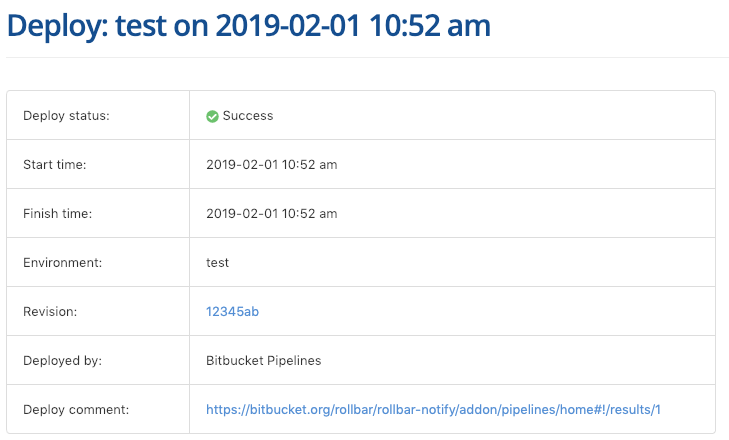Click the Start time label
729x440 pixels.
point(55,165)
